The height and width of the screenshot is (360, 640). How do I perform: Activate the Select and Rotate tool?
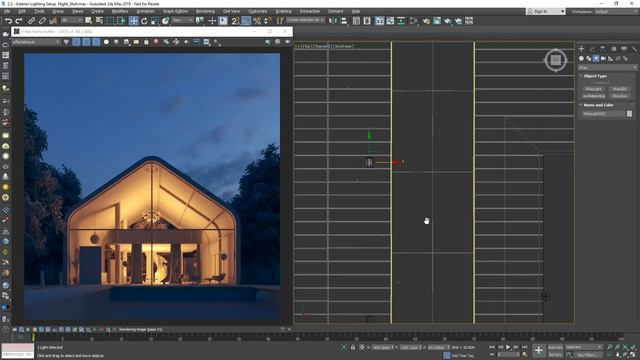(144, 21)
